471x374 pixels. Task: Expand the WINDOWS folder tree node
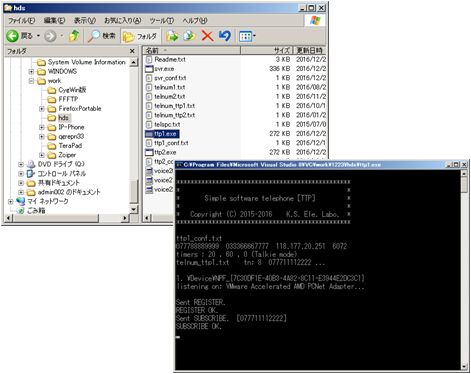click(x=31, y=71)
